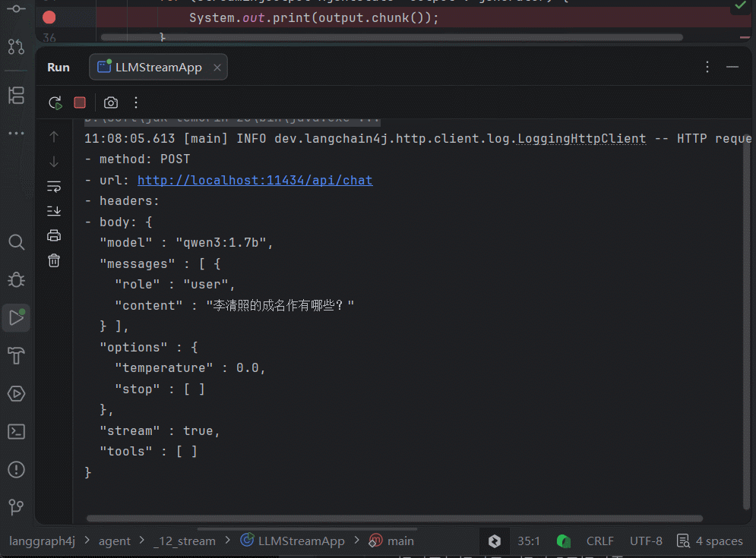Open the Debug tool window
Screen dimensions: 756x558
coord(16,279)
